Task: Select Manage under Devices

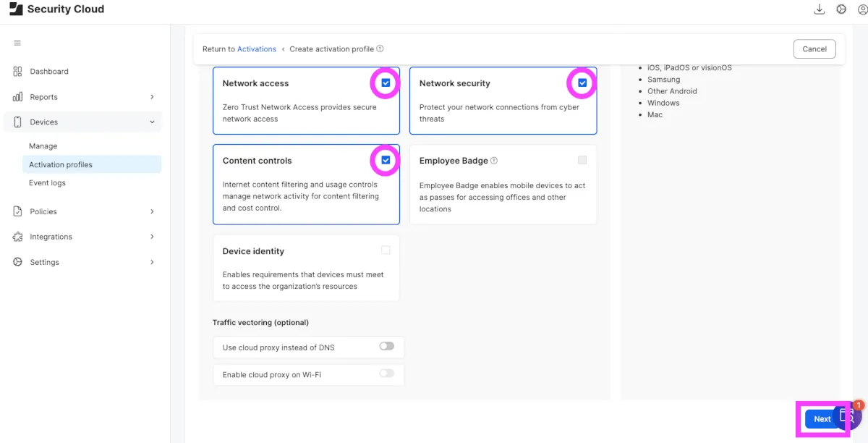Action: point(43,146)
